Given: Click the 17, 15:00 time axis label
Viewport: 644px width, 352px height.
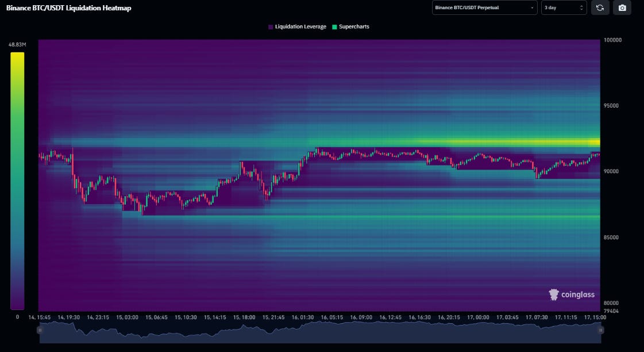Looking at the screenshot, I should 595,317.
